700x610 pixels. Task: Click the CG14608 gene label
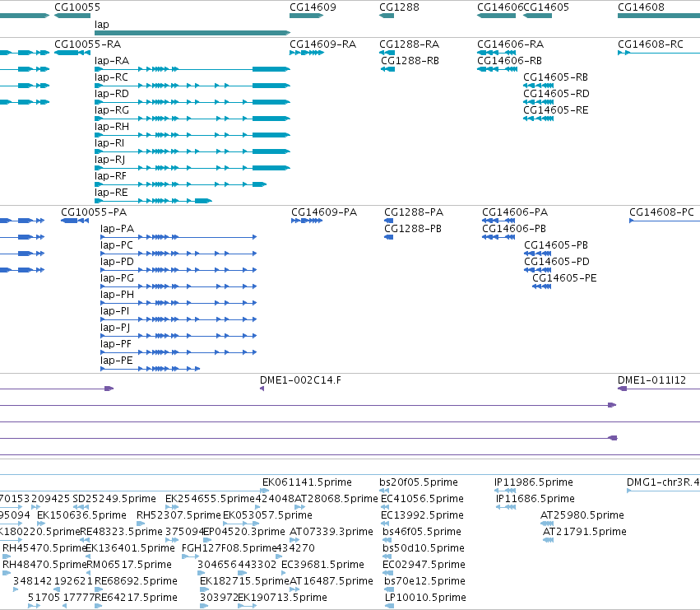pos(641,7)
